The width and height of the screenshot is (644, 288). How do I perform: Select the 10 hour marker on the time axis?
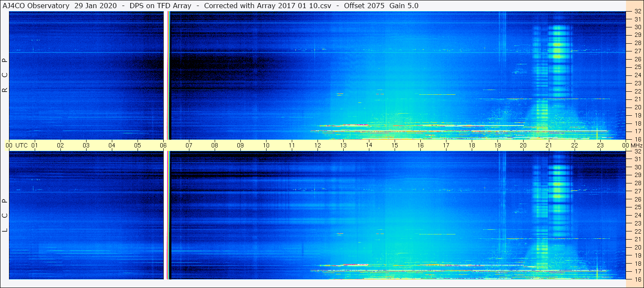(266, 145)
